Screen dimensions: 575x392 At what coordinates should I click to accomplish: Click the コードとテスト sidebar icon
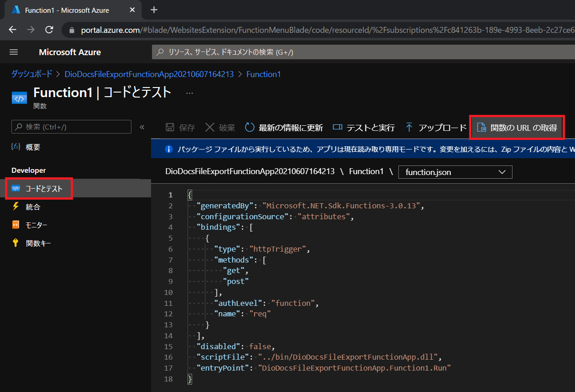point(16,188)
